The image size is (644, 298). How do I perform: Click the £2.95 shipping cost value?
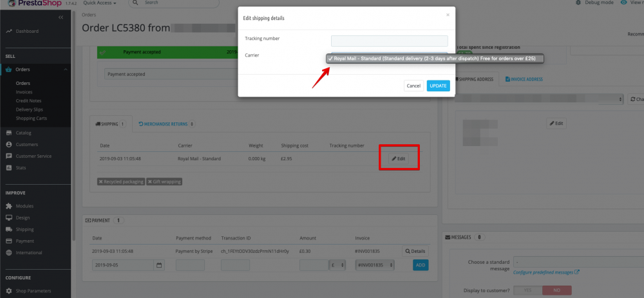coord(287,158)
